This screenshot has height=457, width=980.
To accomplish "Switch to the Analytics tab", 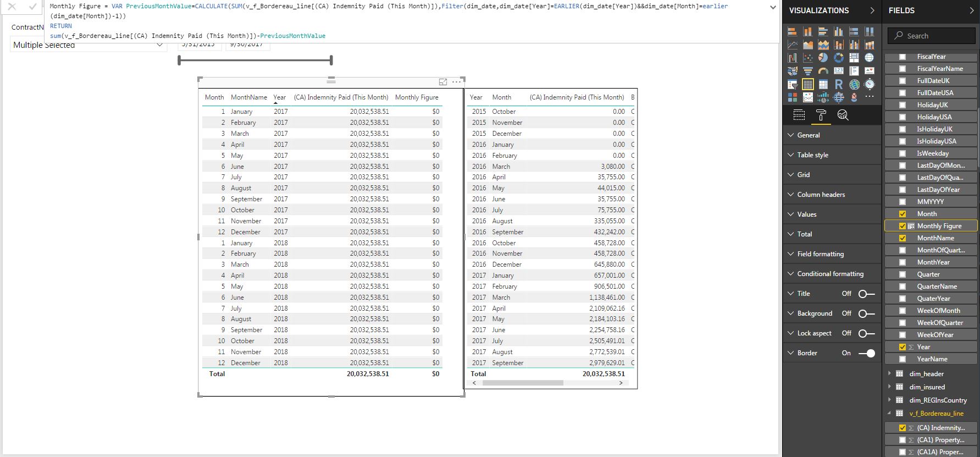I will [x=843, y=115].
